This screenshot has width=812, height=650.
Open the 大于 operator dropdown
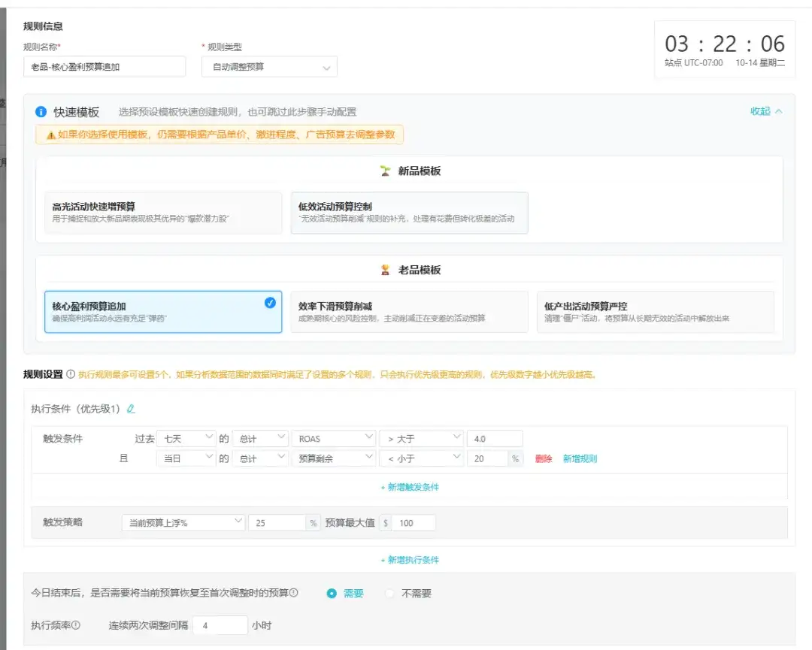(421, 439)
